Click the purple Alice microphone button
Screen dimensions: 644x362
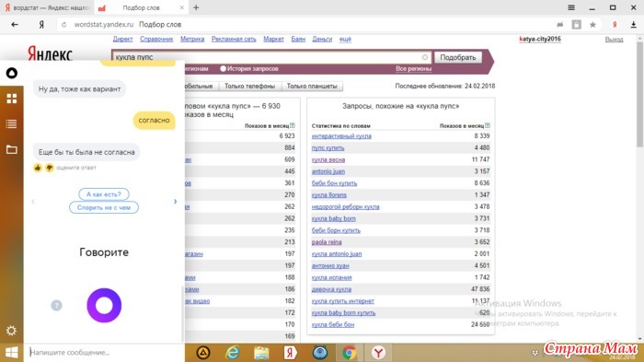point(104,305)
